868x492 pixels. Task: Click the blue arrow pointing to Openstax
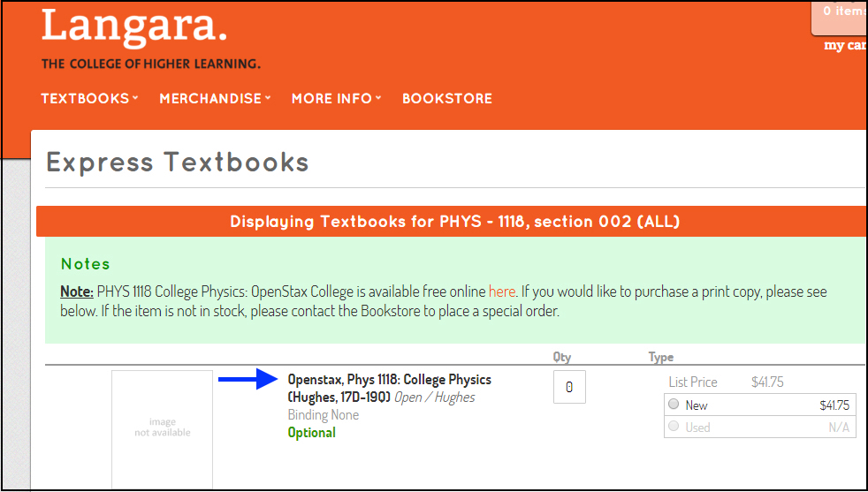click(x=248, y=379)
